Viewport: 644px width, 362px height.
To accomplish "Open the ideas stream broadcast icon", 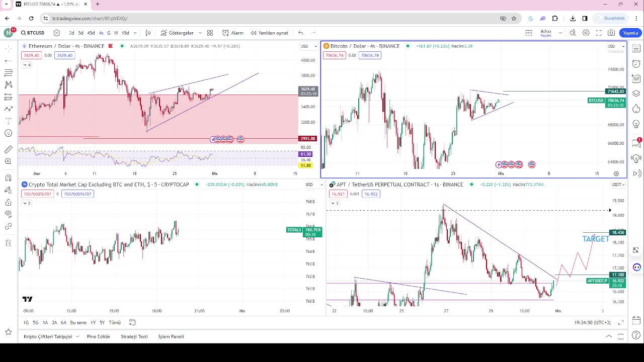I will tap(636, 173).
